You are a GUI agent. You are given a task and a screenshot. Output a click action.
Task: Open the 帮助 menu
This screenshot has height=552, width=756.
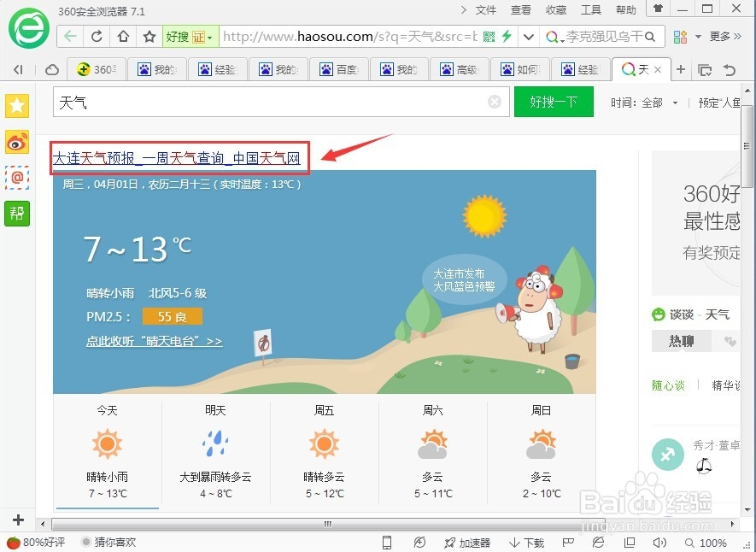[x=626, y=10]
